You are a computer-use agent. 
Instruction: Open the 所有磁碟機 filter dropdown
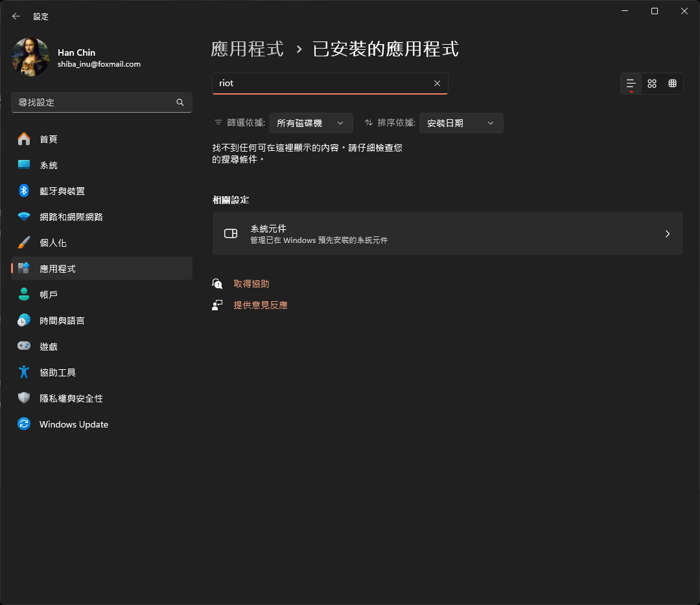pos(310,123)
